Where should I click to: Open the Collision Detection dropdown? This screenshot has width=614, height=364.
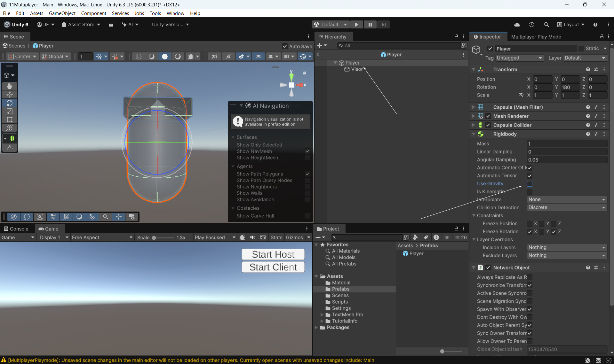click(x=567, y=207)
